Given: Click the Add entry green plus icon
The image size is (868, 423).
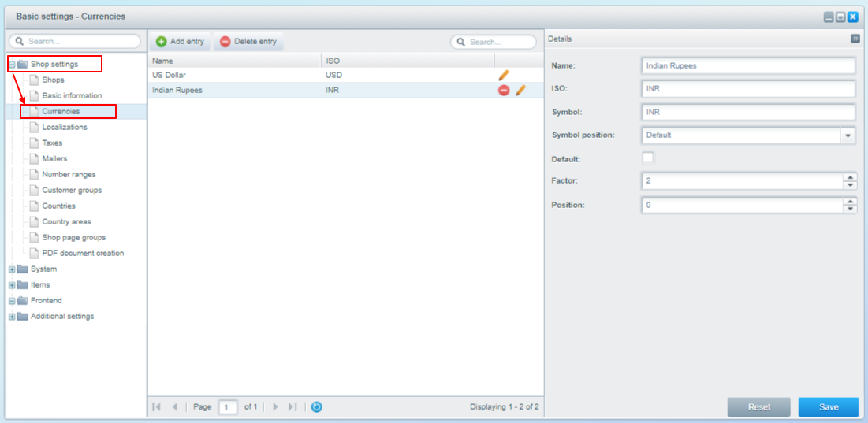Looking at the screenshot, I should [161, 42].
